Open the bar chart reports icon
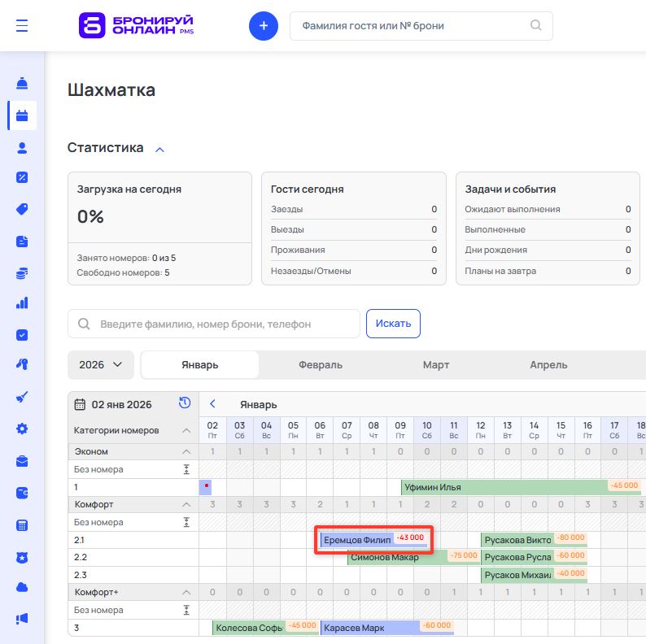 [22, 303]
